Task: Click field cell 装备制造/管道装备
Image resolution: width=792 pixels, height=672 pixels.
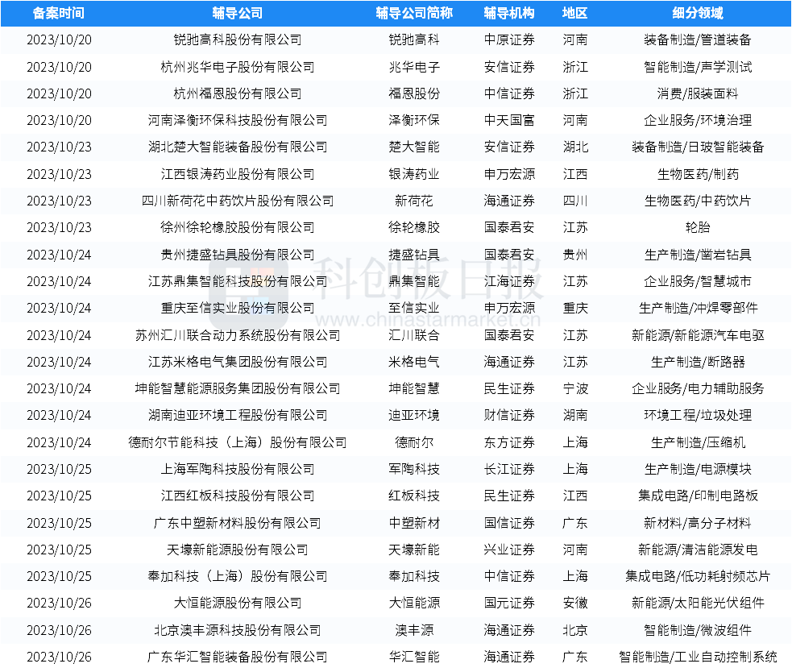Action: click(698, 40)
